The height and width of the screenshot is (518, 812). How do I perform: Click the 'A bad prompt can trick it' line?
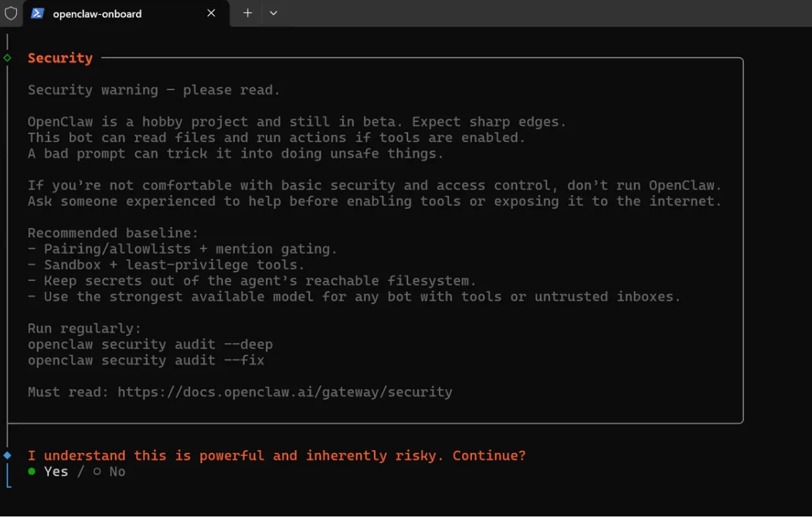[x=236, y=154]
